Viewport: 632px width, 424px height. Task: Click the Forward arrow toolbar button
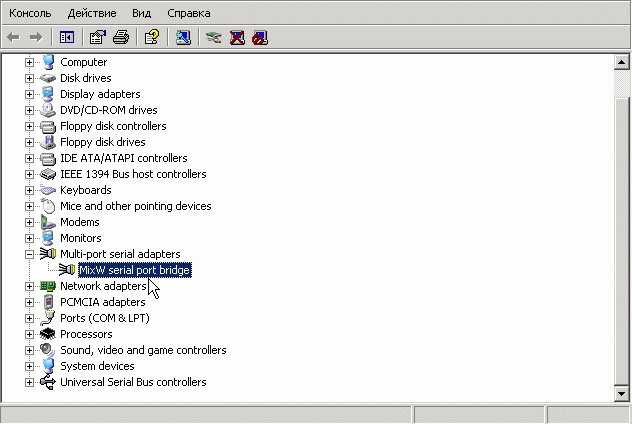pyautogui.click(x=36, y=38)
